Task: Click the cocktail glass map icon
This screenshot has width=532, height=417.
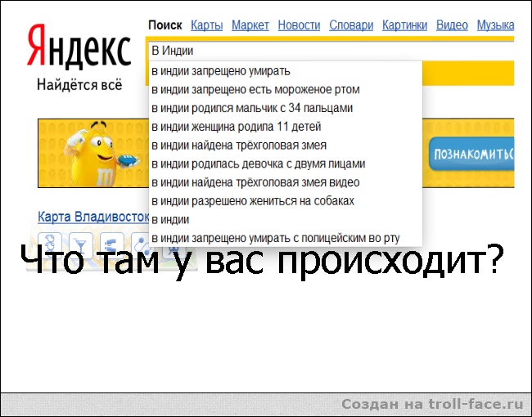Action: tap(80, 245)
